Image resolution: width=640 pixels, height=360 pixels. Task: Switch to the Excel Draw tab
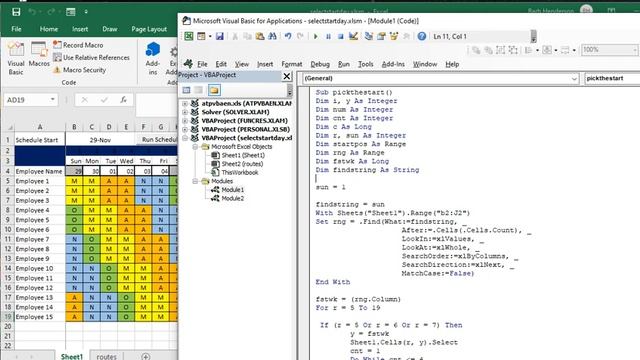coord(110,29)
